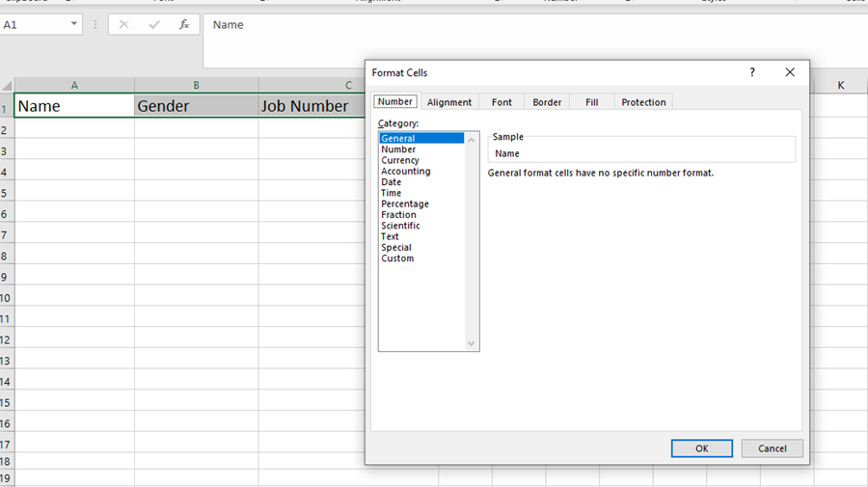
Task: Select Time category
Action: tap(421, 193)
